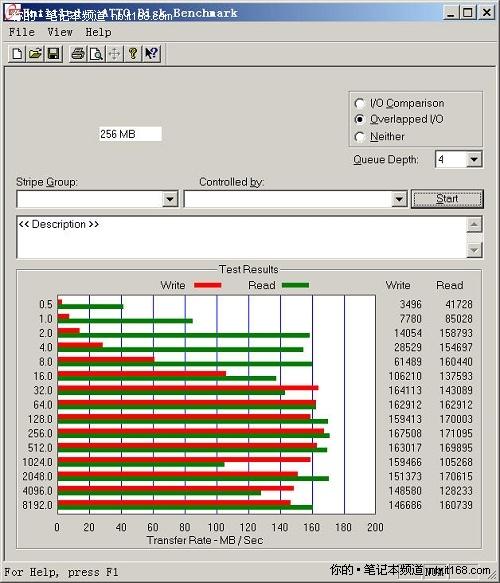This screenshot has width=500, height=583.
Task: Open the Stripe Group dropdown list
Action: tap(170, 199)
